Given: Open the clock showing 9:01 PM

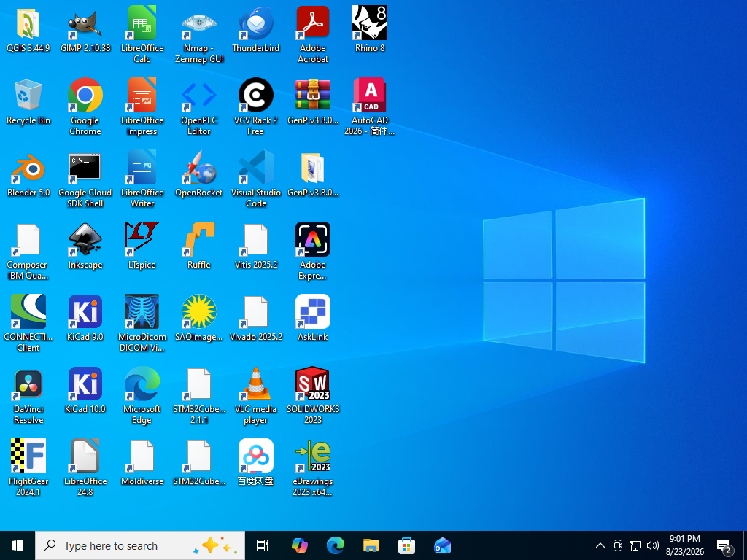Looking at the screenshot, I should click(x=684, y=545).
